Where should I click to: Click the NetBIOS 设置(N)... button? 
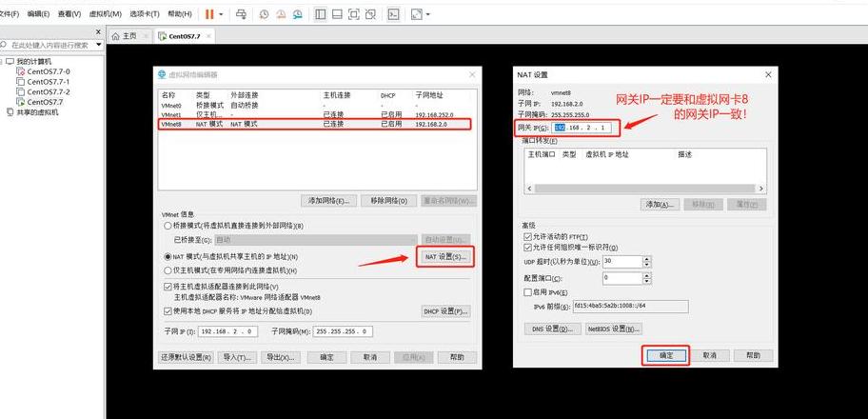[x=614, y=329]
